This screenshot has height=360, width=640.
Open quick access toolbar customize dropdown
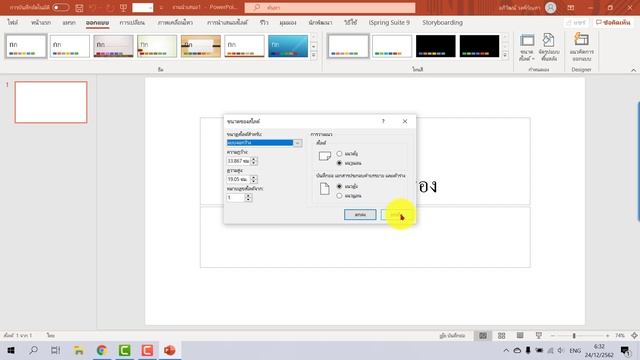tap(161, 8)
